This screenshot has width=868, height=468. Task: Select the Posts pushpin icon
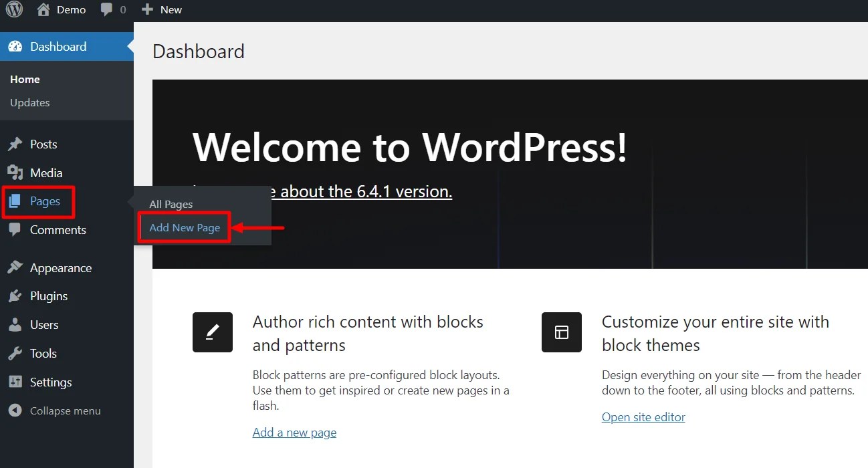[x=15, y=144]
